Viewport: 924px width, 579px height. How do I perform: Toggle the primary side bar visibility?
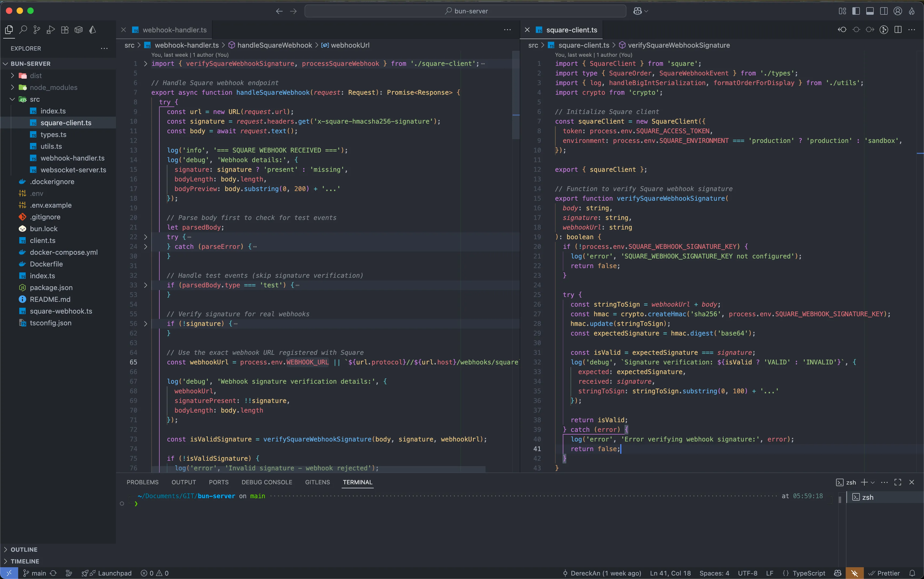pyautogui.click(x=856, y=11)
